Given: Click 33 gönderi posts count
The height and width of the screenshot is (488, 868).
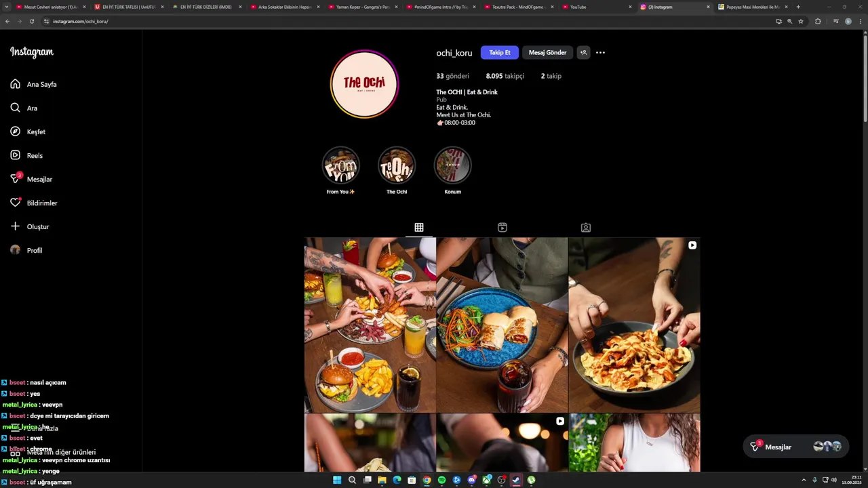Looking at the screenshot, I should 452,76.
